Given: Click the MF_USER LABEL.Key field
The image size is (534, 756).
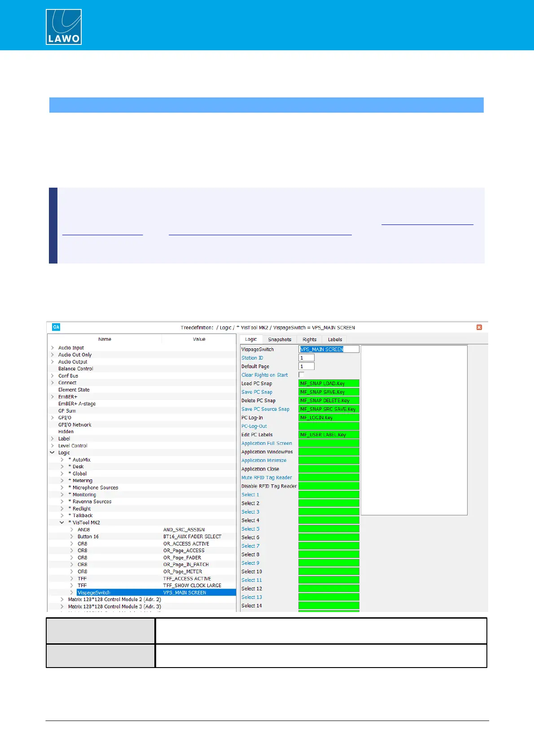Looking at the screenshot, I should [329, 435].
